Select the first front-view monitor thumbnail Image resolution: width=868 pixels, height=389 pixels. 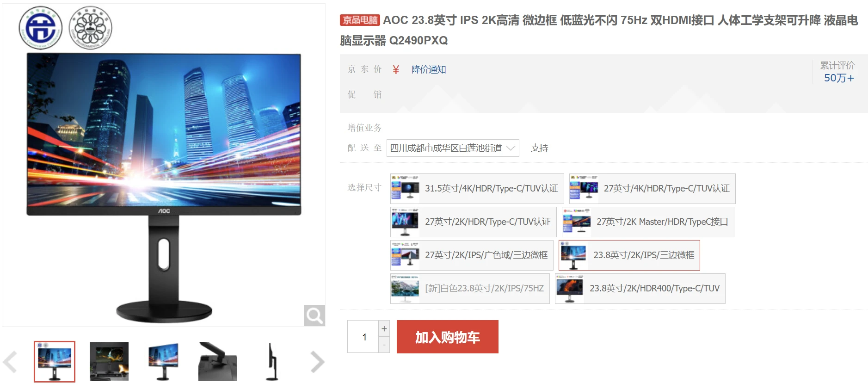point(55,362)
